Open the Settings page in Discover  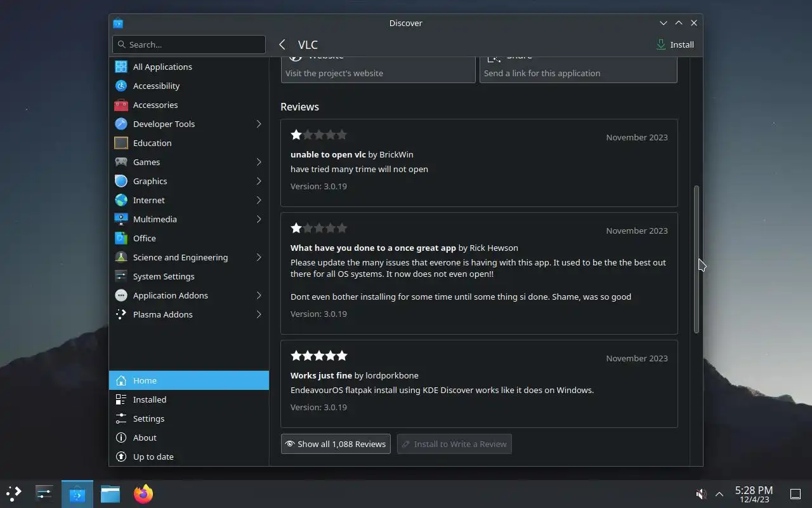(x=189, y=418)
